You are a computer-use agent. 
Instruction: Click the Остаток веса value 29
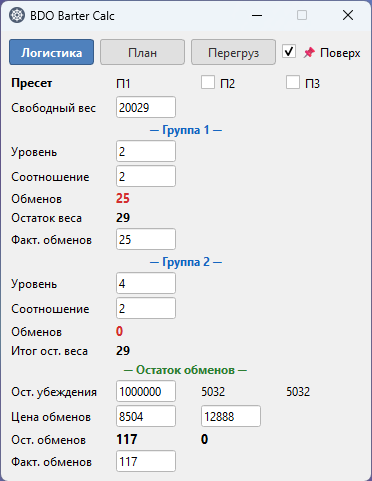[x=123, y=218]
